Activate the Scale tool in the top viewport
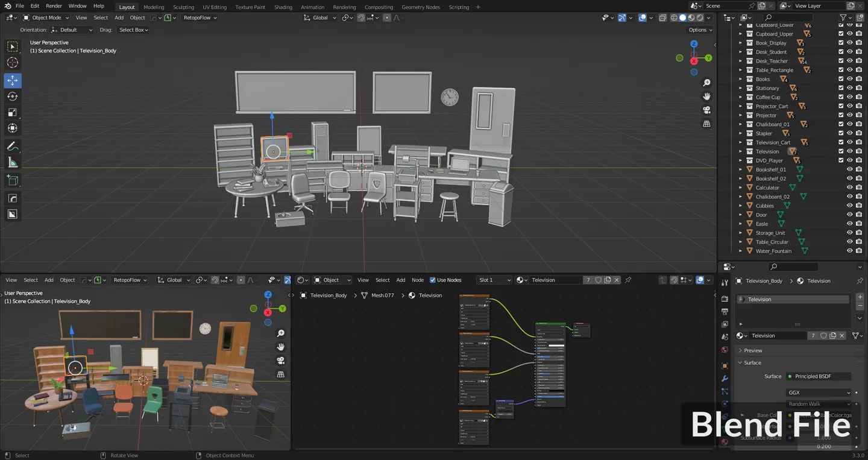Viewport: 868px width, 460px height. click(12, 112)
